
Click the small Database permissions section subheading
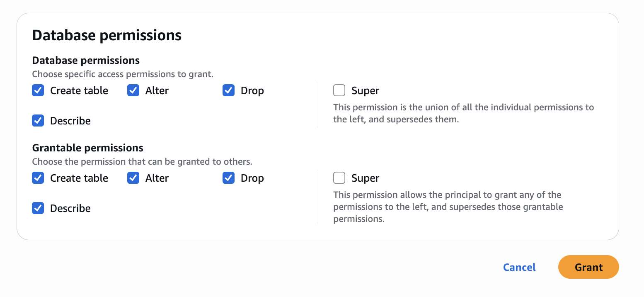point(86,60)
